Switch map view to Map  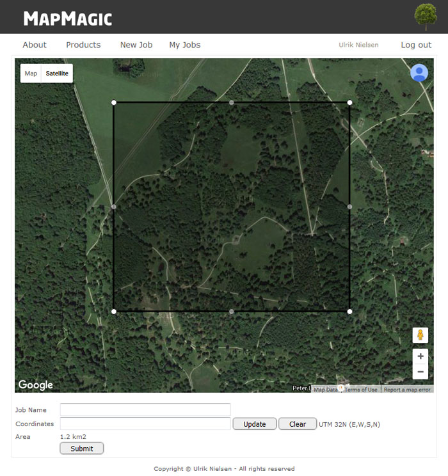(x=31, y=74)
